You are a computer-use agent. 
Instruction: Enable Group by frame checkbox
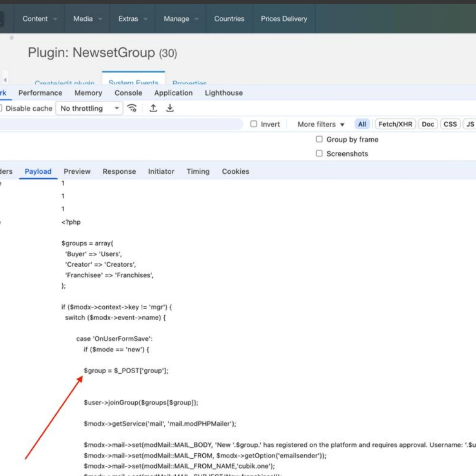319,139
